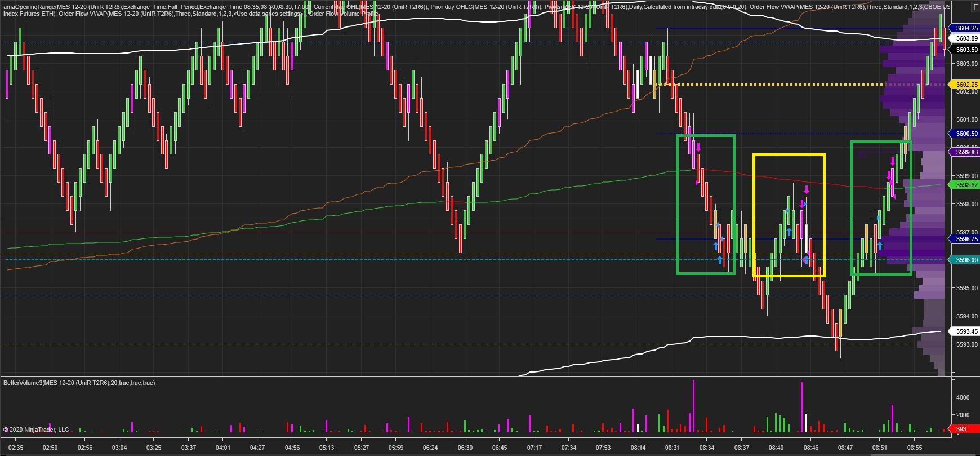
Task: Click the 08:40 time axis label
Action: 776,448
